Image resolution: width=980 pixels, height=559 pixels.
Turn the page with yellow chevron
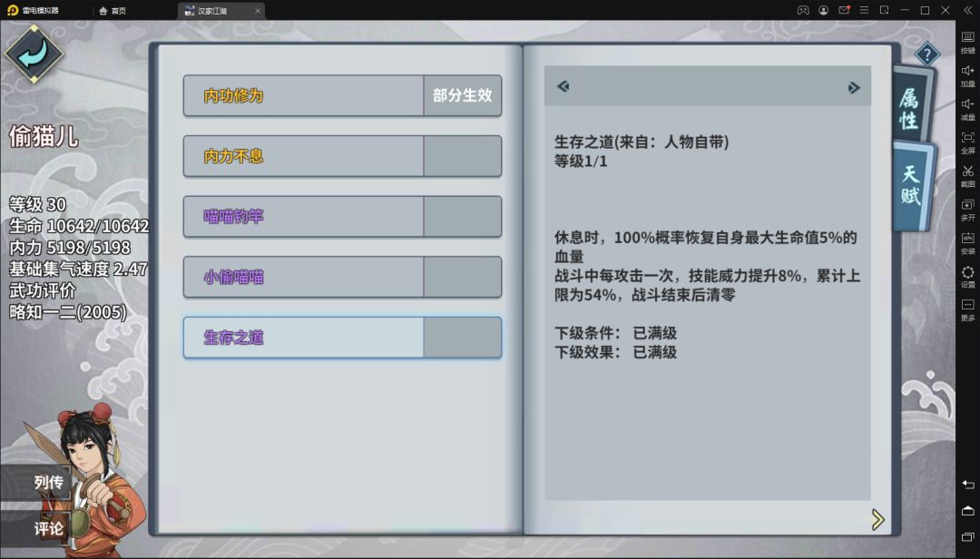tap(878, 519)
